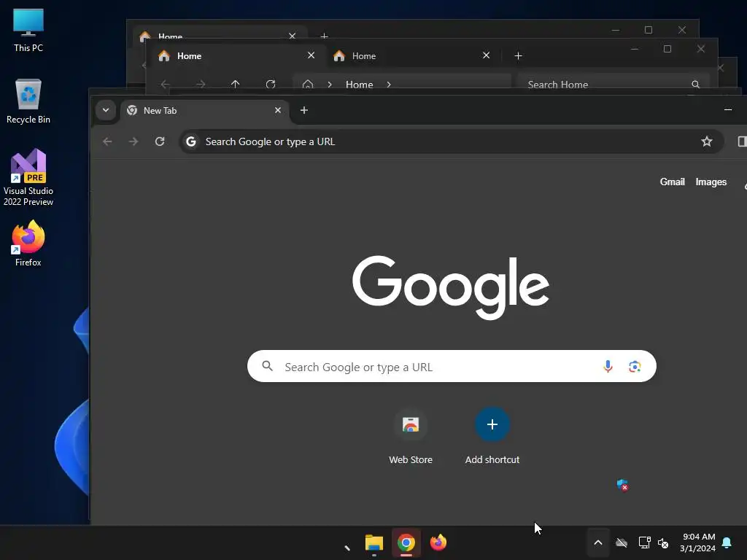Click Chrome's forward navigation arrow
747x560 pixels.
pyautogui.click(x=133, y=141)
